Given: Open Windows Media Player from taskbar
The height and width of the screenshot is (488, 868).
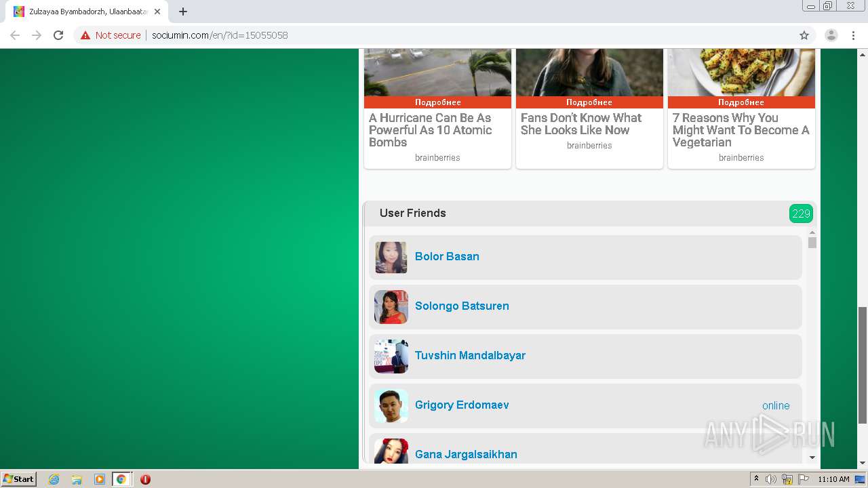Looking at the screenshot, I should click(x=99, y=479).
